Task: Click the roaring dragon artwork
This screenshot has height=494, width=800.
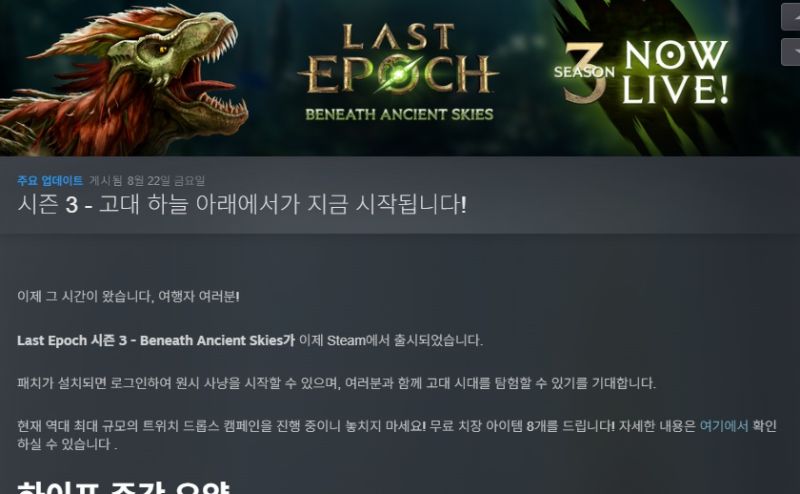Action: tap(125, 79)
